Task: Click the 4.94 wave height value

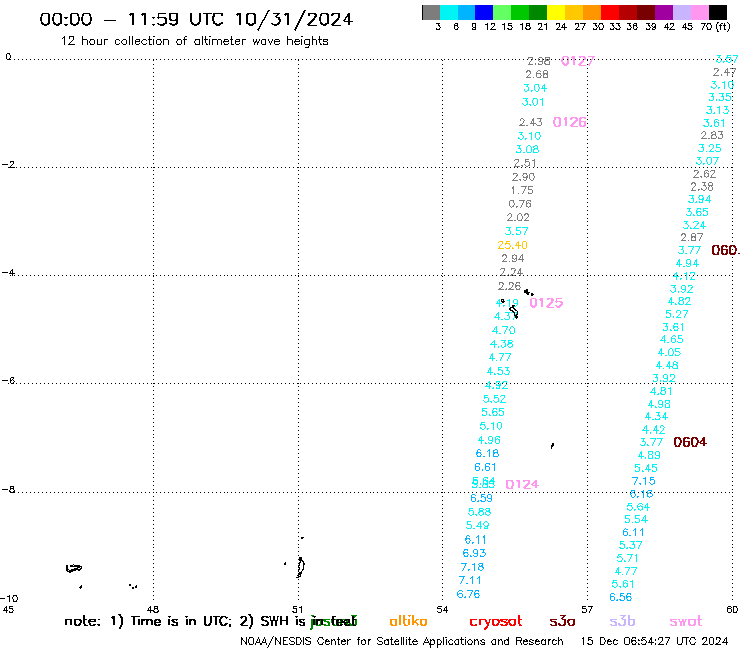Action: click(687, 263)
